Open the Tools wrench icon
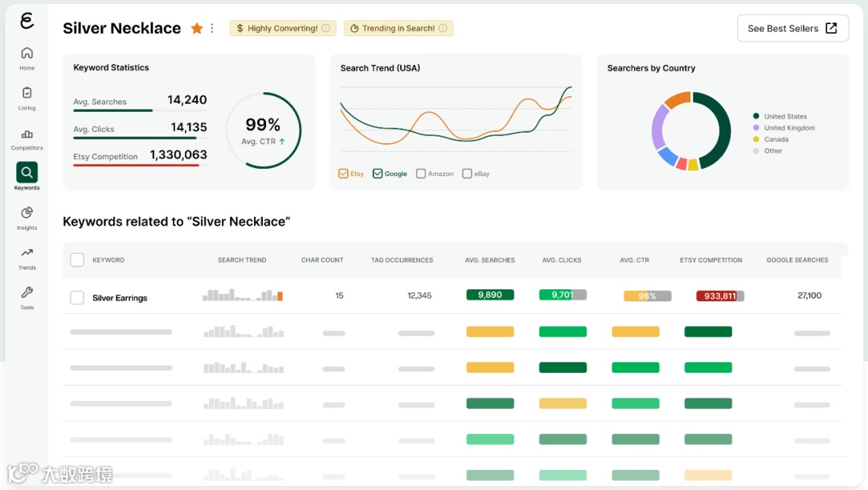The height and width of the screenshot is (490, 868). tap(27, 292)
